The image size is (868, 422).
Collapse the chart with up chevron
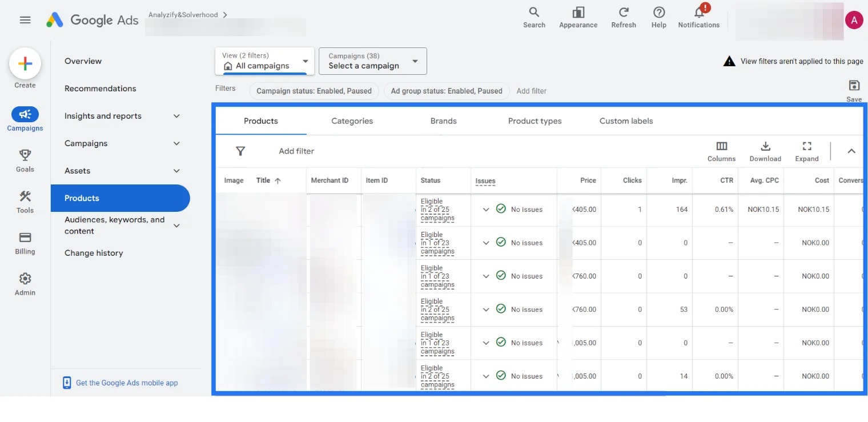coord(851,151)
